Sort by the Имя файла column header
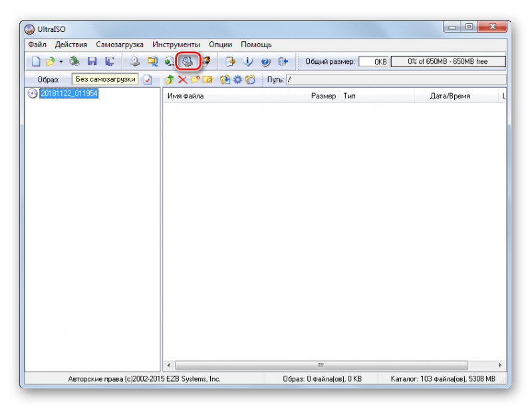 point(226,96)
